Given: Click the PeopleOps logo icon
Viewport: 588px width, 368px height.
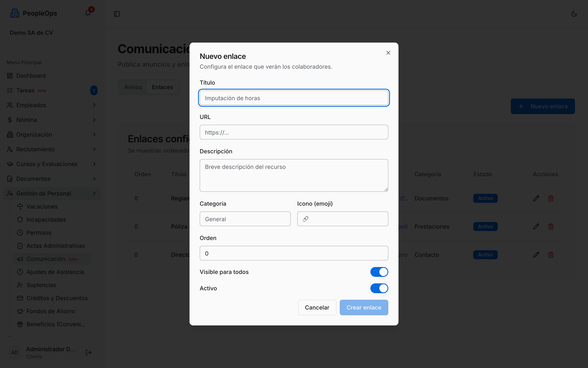Looking at the screenshot, I should click(x=14, y=13).
